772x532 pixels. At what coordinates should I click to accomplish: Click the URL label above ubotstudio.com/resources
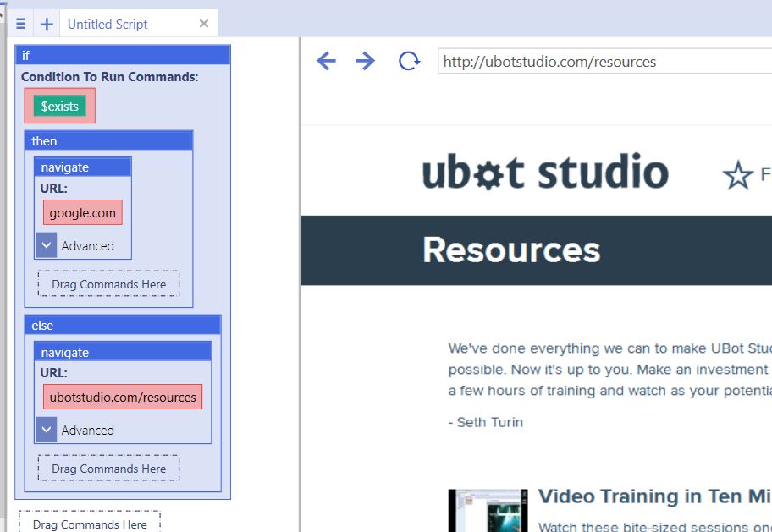[53, 372]
